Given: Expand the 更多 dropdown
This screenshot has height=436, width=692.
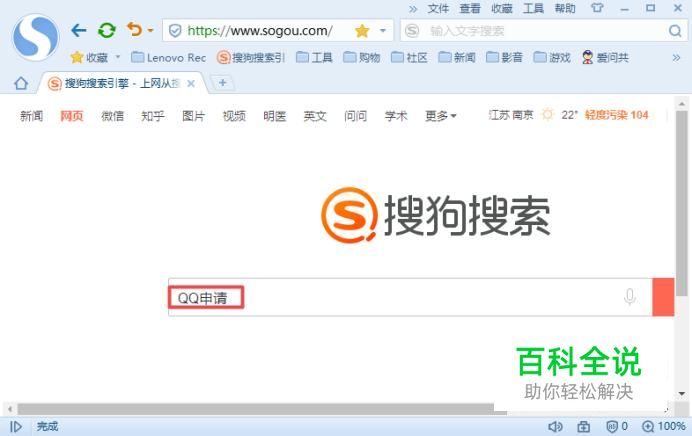Looking at the screenshot, I should click(x=440, y=116).
